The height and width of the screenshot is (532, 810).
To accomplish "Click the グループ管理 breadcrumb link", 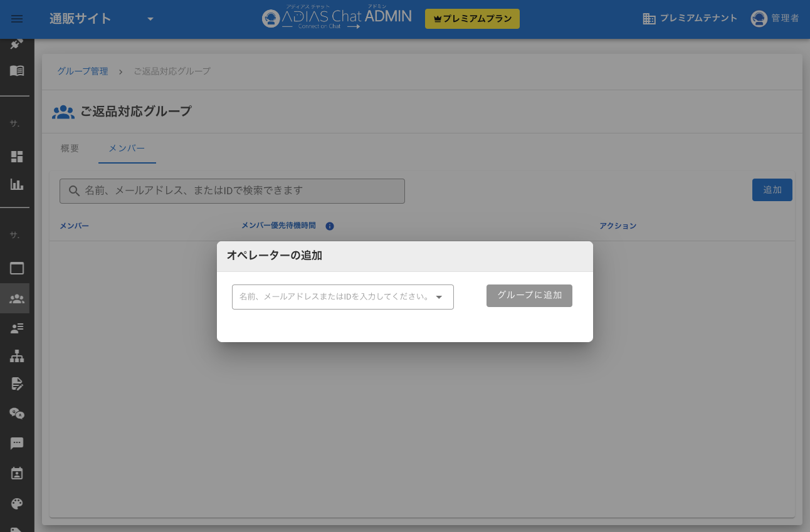I will (82, 71).
